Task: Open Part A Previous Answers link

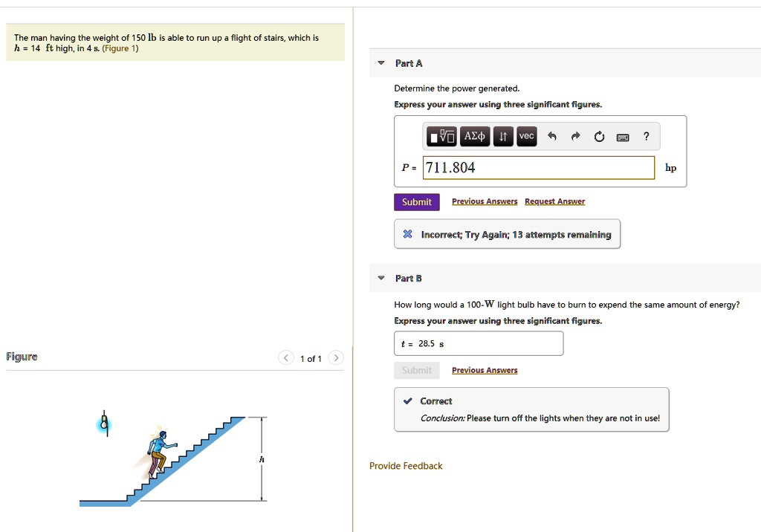Action: pyautogui.click(x=485, y=202)
